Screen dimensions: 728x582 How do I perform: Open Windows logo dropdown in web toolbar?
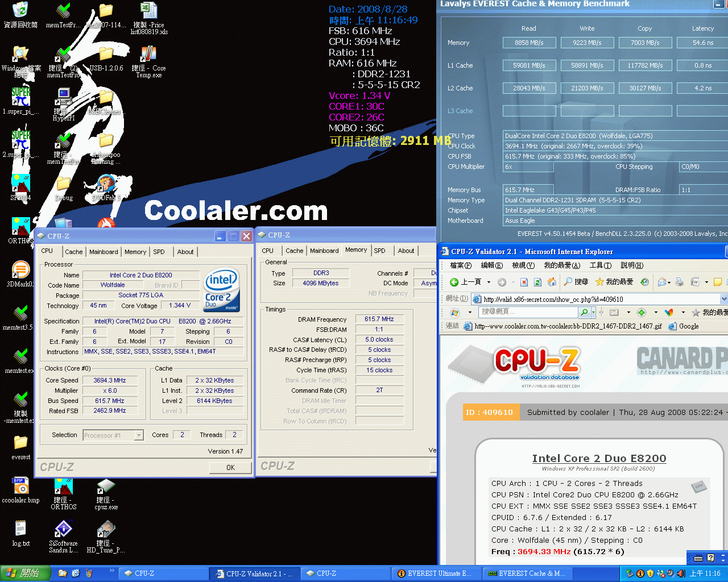click(470, 312)
